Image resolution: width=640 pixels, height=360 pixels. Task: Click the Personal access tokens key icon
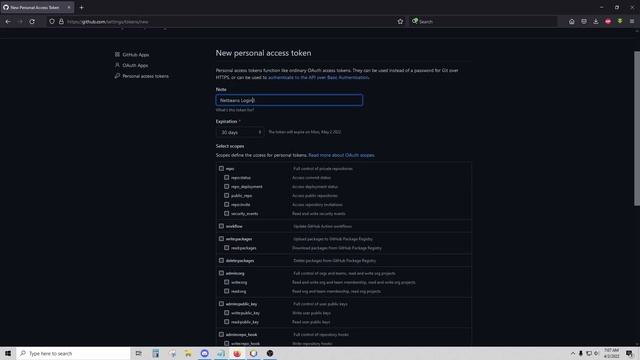(117, 76)
